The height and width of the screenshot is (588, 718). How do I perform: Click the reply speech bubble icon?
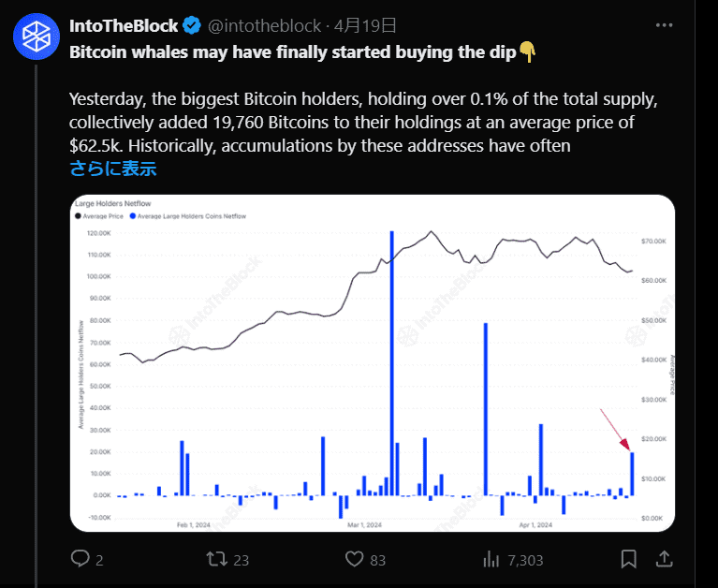click(x=81, y=559)
